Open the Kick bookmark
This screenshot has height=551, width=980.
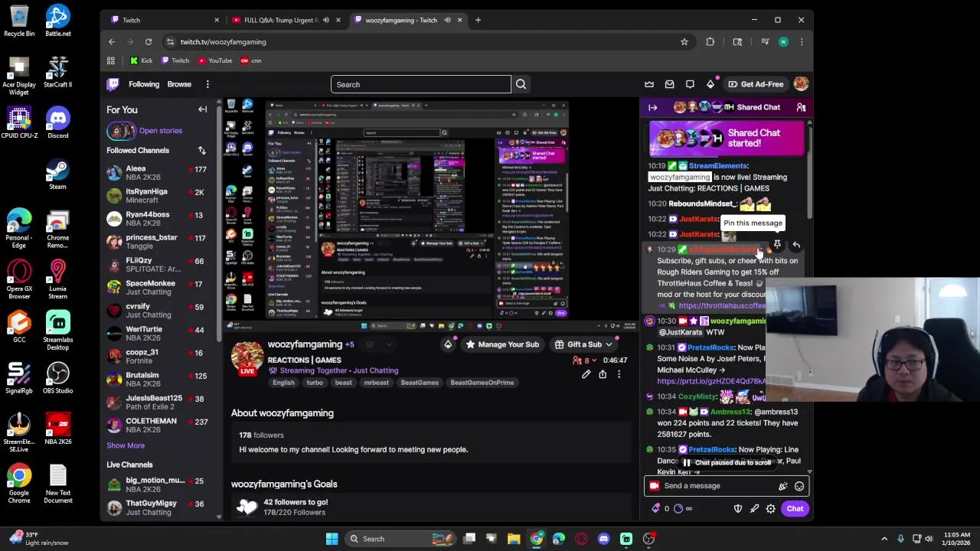click(x=141, y=60)
